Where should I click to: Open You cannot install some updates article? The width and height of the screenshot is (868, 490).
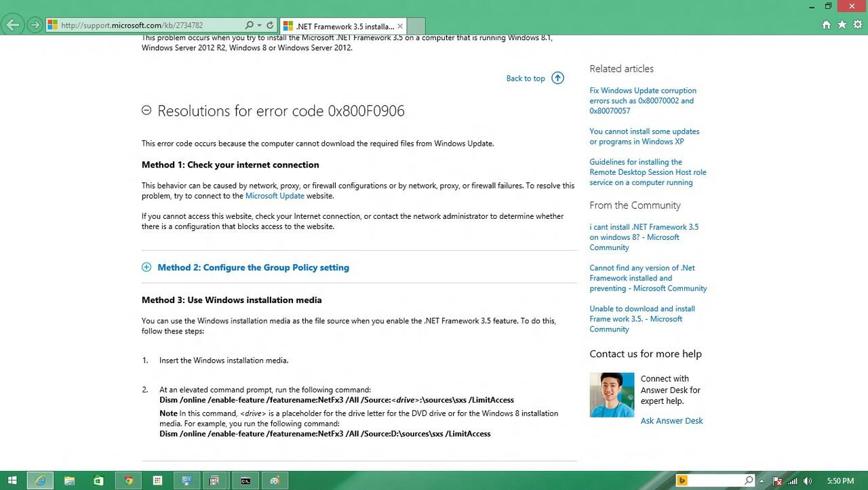(x=644, y=136)
